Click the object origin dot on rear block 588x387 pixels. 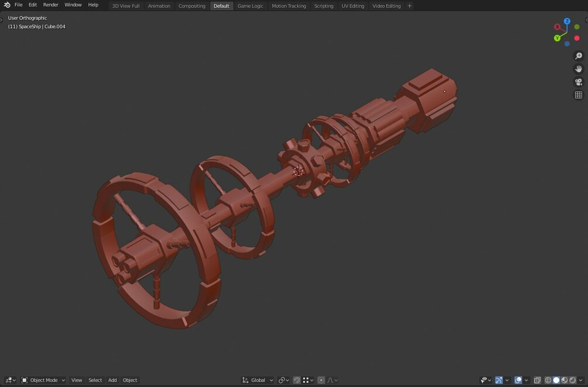445,91
